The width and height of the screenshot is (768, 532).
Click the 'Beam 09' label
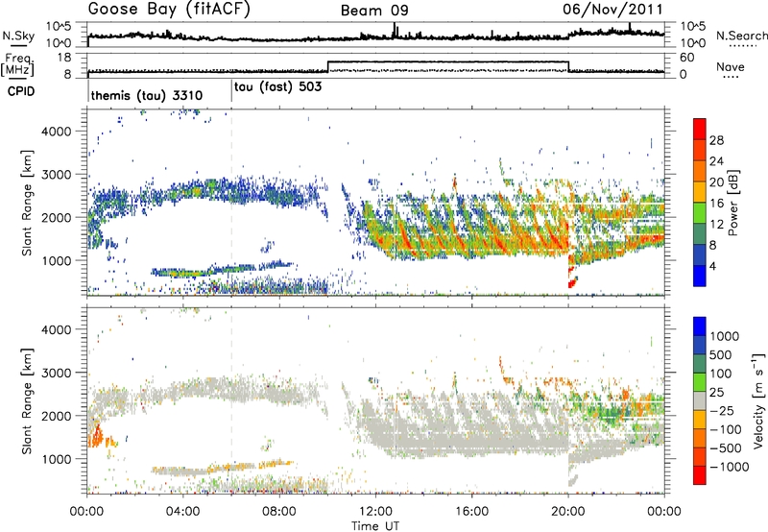[x=374, y=11]
